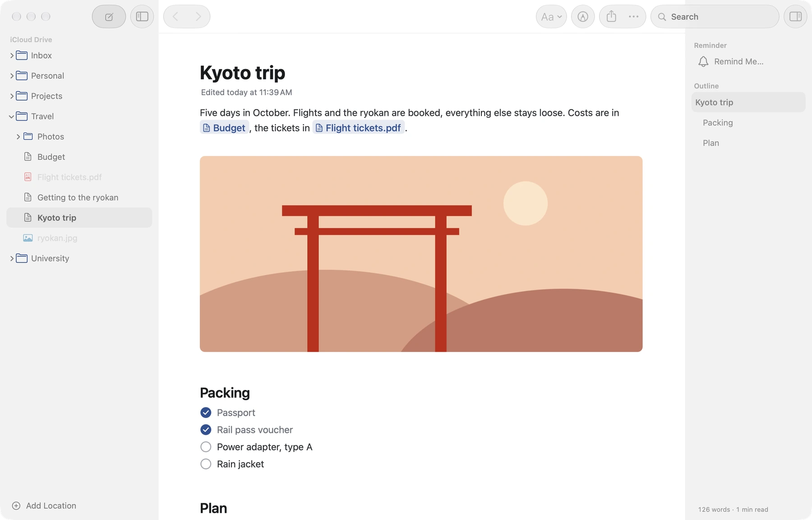Click Add Location at sidebar bottom
The image size is (812, 520).
(x=51, y=506)
